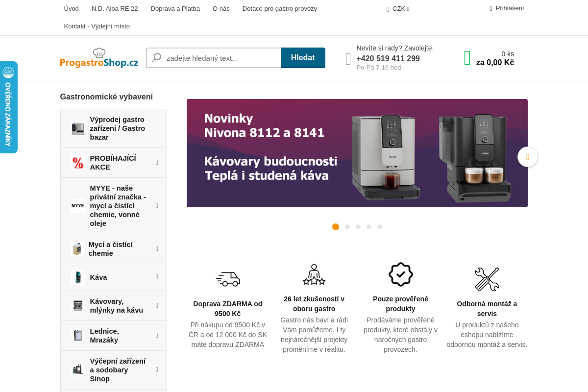The height and width of the screenshot is (392, 588).
Task: Select the fifth carousel dot
Action: coord(380,227)
